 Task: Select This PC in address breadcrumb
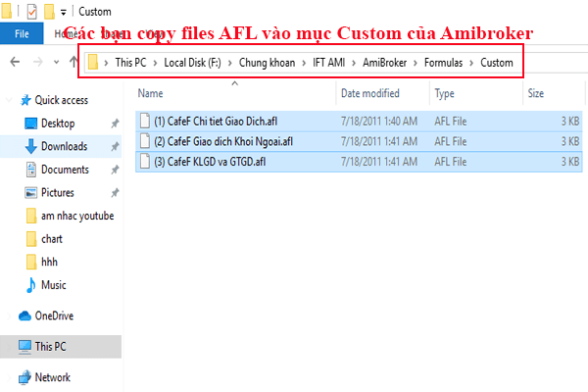coord(130,63)
